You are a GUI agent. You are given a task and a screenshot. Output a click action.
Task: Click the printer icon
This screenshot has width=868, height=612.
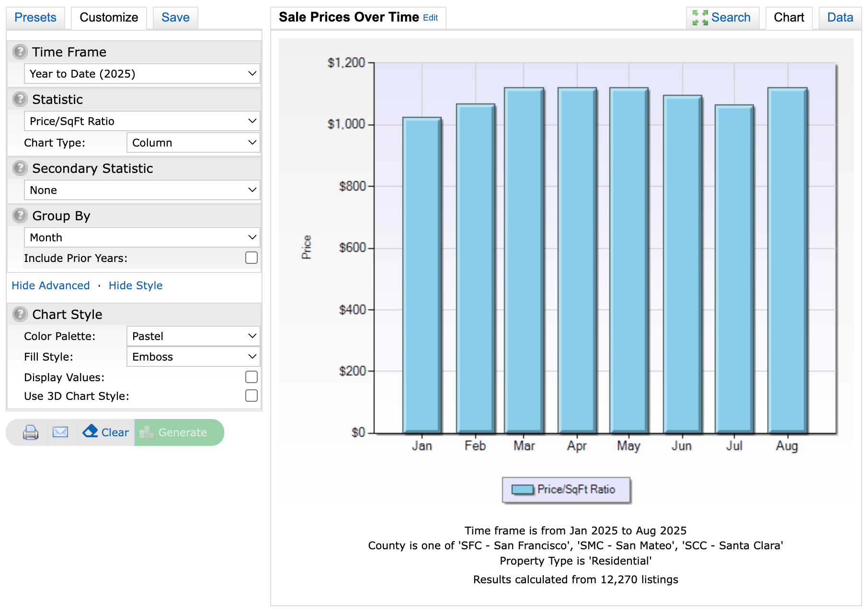coord(31,432)
